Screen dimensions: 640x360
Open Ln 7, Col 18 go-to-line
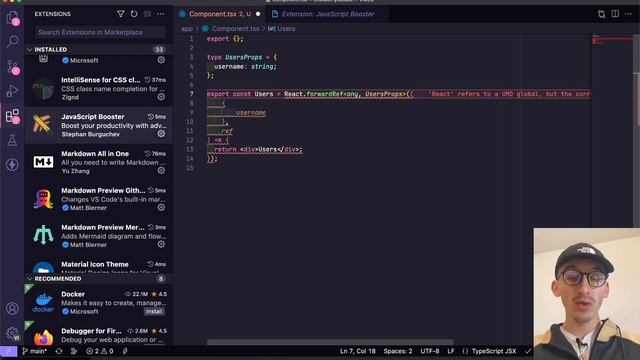[358, 351]
